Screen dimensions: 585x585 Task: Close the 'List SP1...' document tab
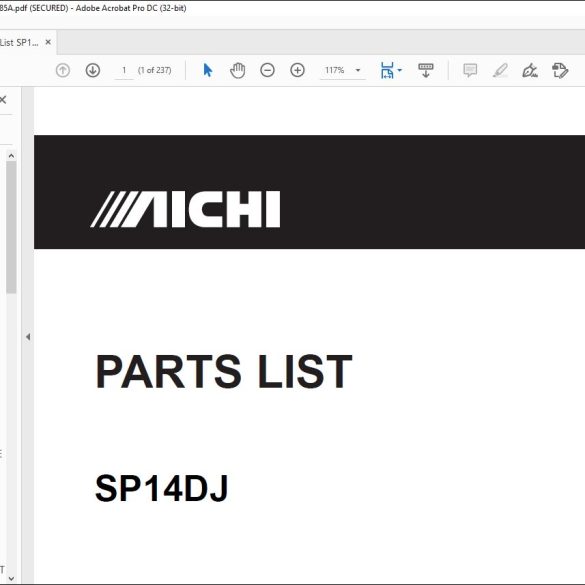(x=48, y=42)
